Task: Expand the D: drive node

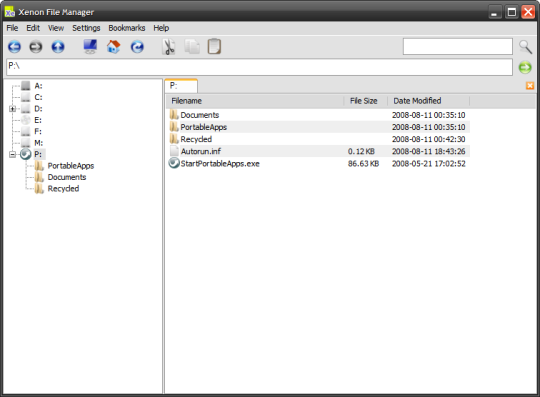Action: point(12,109)
